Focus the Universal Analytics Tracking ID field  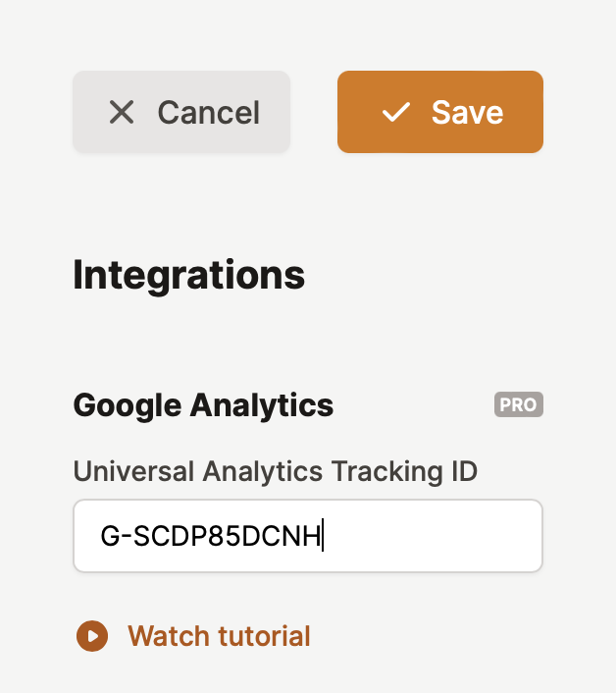point(307,536)
